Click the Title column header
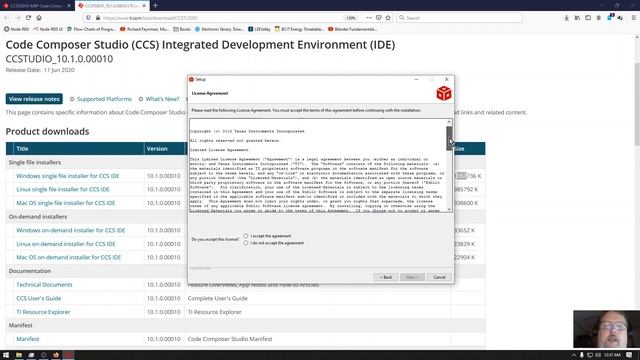640x360 pixels. [79, 149]
